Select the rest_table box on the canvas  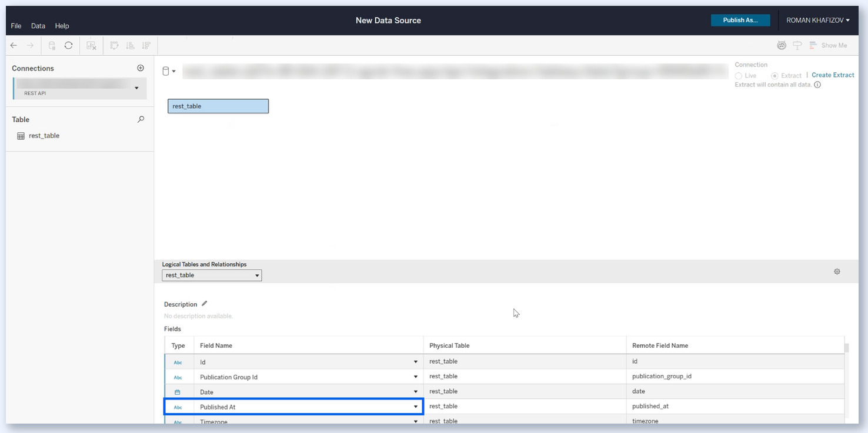(218, 106)
